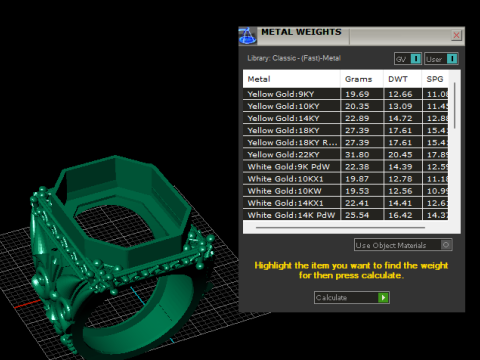
Task: Click the 20.45 DWT value
Action: pos(400,155)
